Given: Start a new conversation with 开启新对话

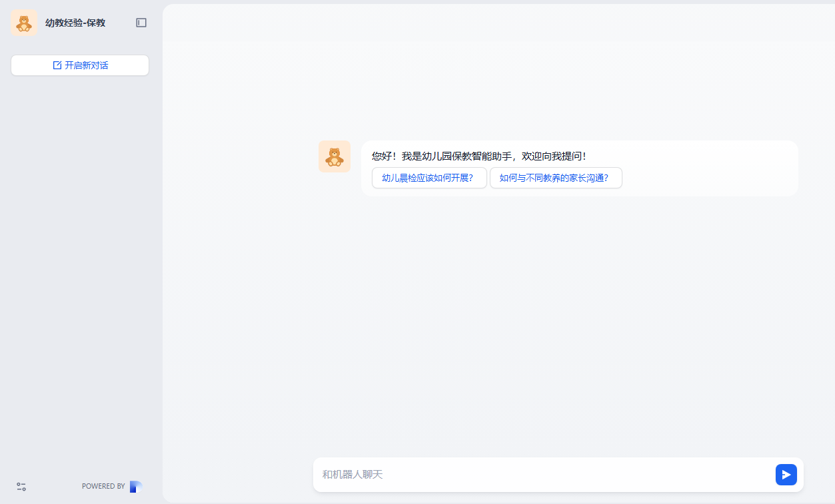Looking at the screenshot, I should click(x=79, y=65).
